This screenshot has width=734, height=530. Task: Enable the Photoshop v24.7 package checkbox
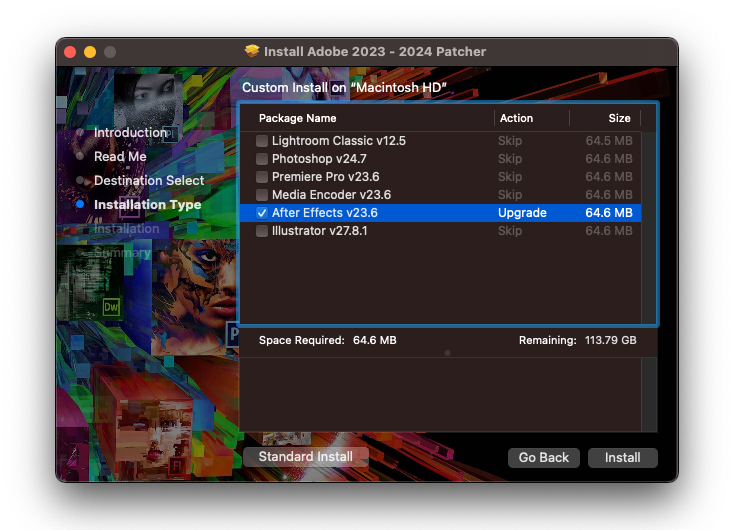pyautogui.click(x=262, y=159)
